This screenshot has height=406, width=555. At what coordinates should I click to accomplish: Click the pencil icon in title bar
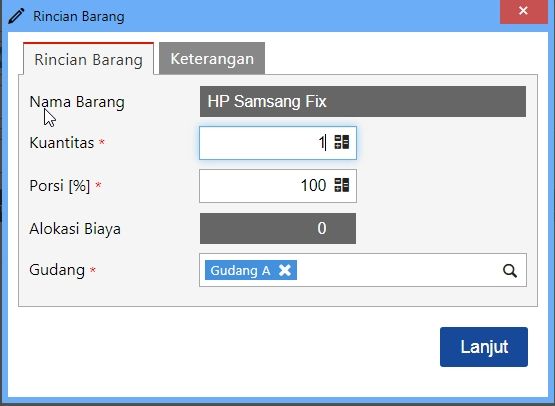click(x=16, y=16)
